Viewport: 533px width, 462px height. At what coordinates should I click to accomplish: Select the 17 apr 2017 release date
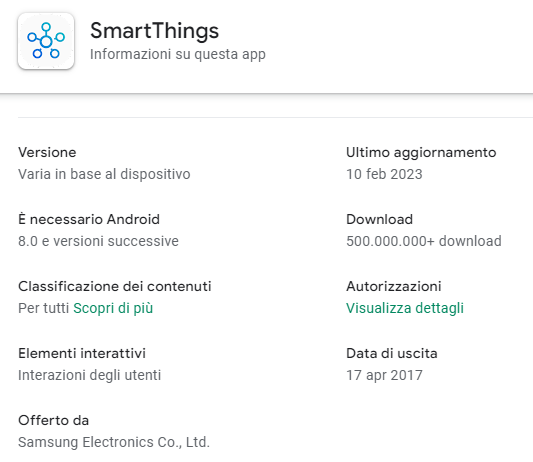tap(384, 375)
